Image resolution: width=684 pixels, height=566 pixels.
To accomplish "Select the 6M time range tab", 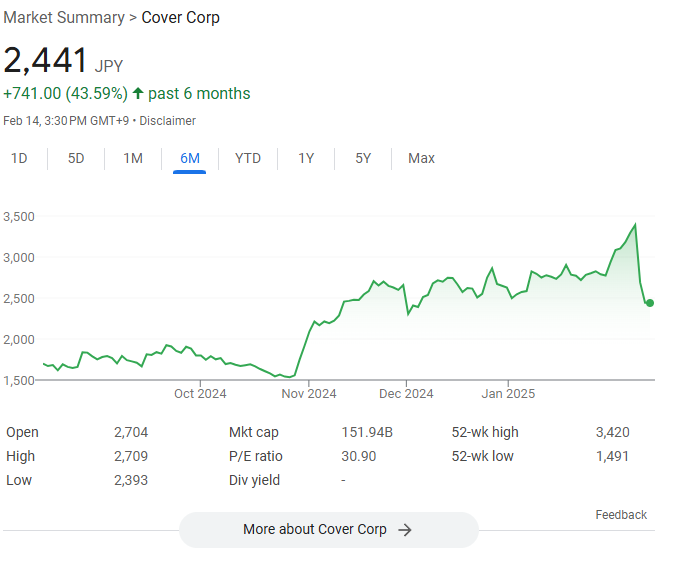I will tap(190, 158).
